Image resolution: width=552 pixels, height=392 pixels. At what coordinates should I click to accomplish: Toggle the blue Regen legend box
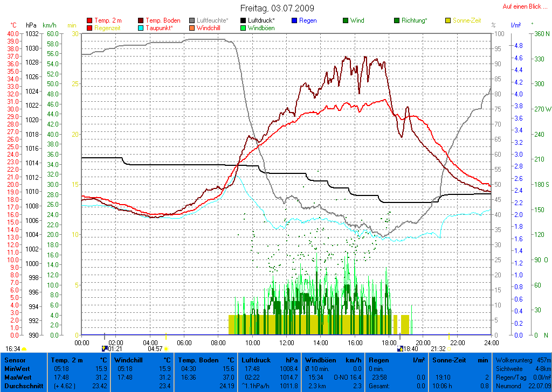click(x=294, y=20)
